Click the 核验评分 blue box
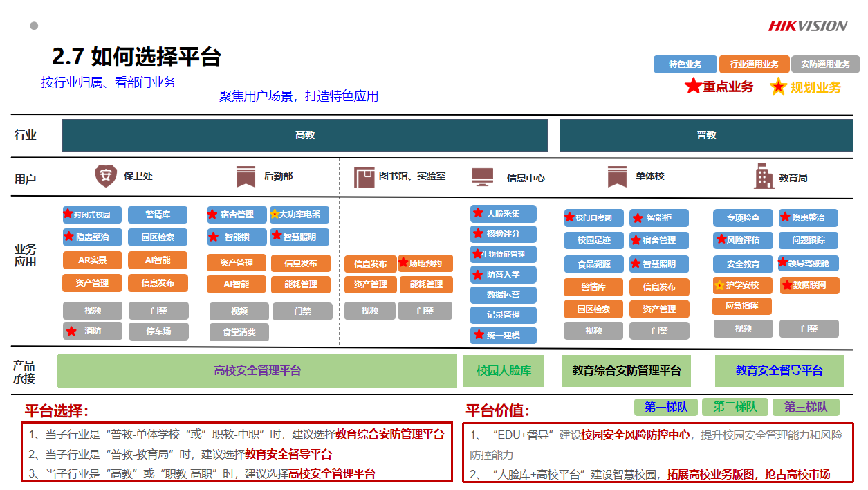The height and width of the screenshot is (490, 868). (504, 234)
